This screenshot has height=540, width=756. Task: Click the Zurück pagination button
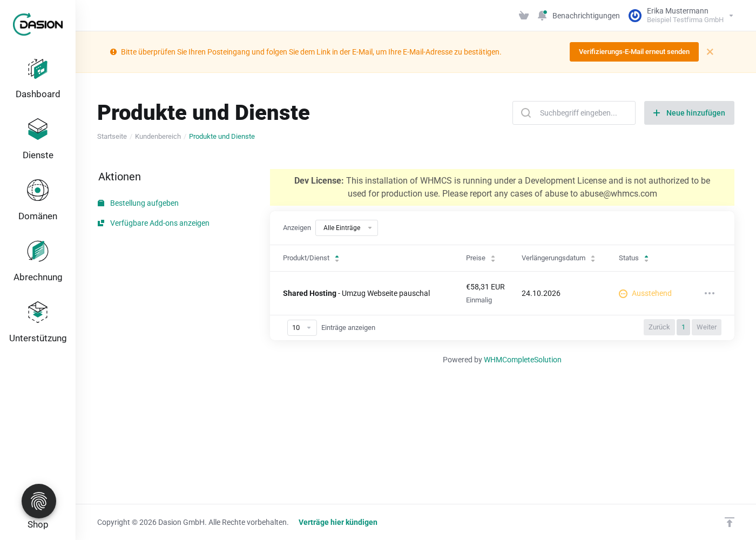coord(659,327)
